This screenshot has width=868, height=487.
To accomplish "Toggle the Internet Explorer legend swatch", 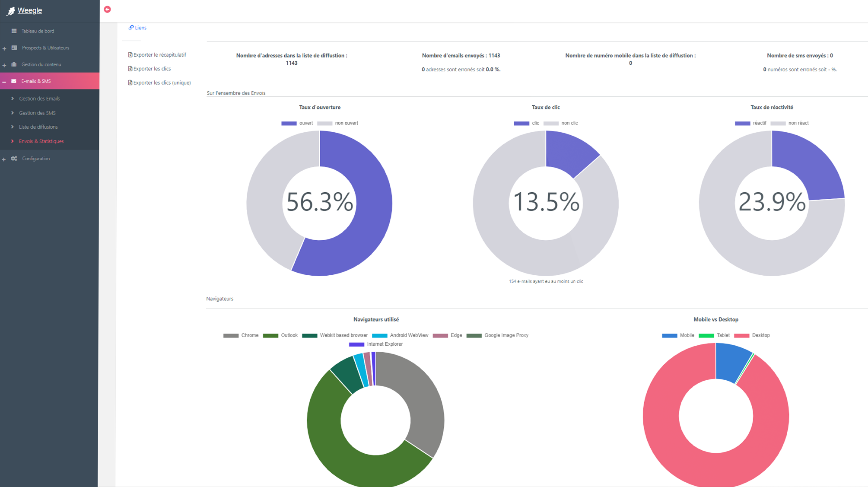I will coord(356,344).
